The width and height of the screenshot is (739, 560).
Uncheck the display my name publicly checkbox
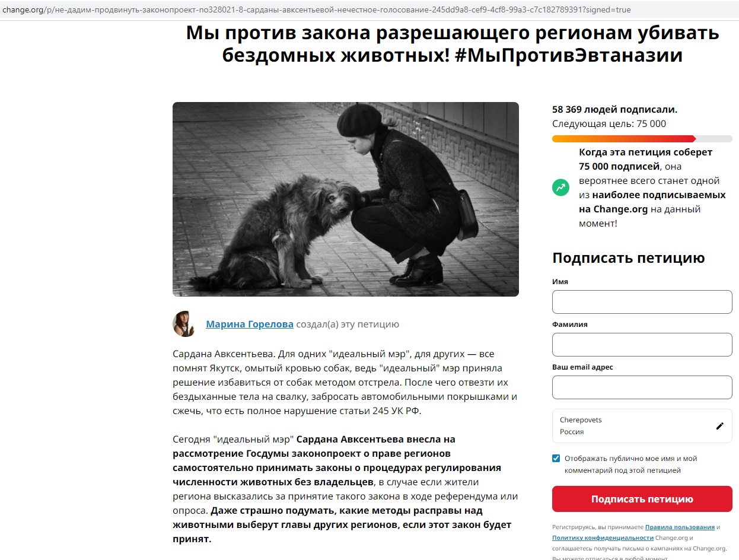click(x=556, y=458)
